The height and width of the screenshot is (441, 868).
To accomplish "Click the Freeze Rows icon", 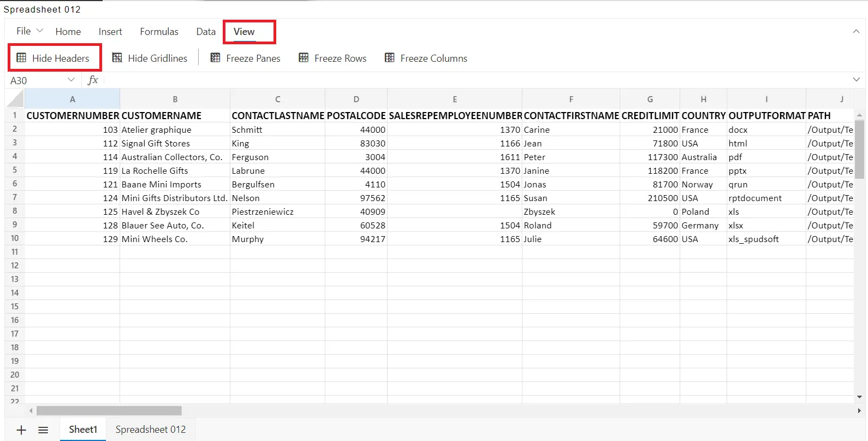I will (x=304, y=58).
